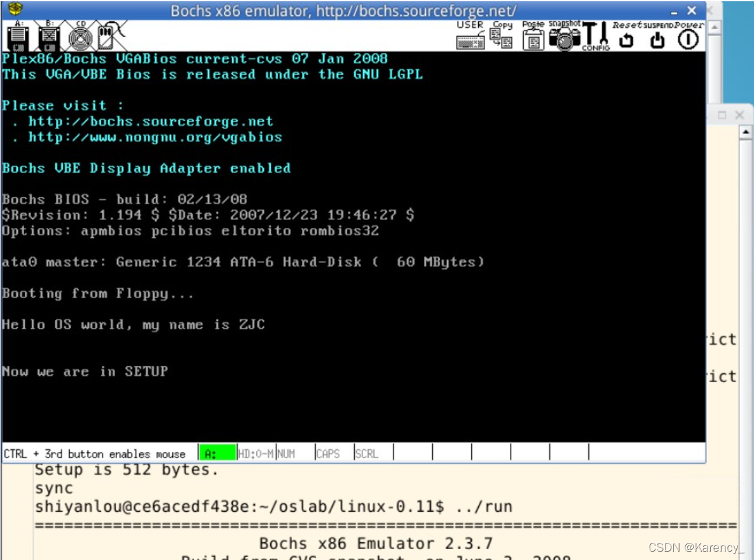The image size is (754, 560).
Task: Click the Paste clipboard icon
Action: click(x=533, y=35)
